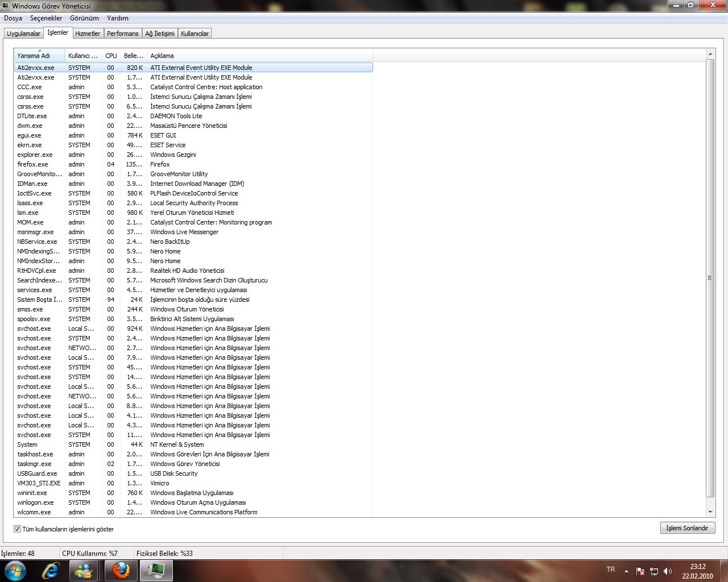Select the explorer.exe process row
728x582 pixels.
pos(193,155)
